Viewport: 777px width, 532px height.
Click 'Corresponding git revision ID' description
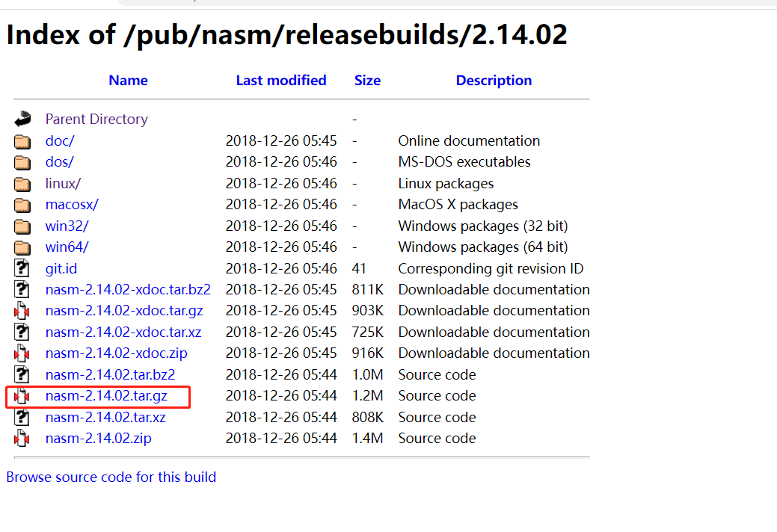(x=491, y=269)
